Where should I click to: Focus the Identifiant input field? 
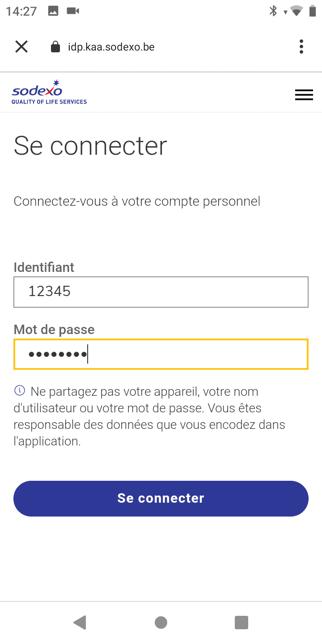161,292
